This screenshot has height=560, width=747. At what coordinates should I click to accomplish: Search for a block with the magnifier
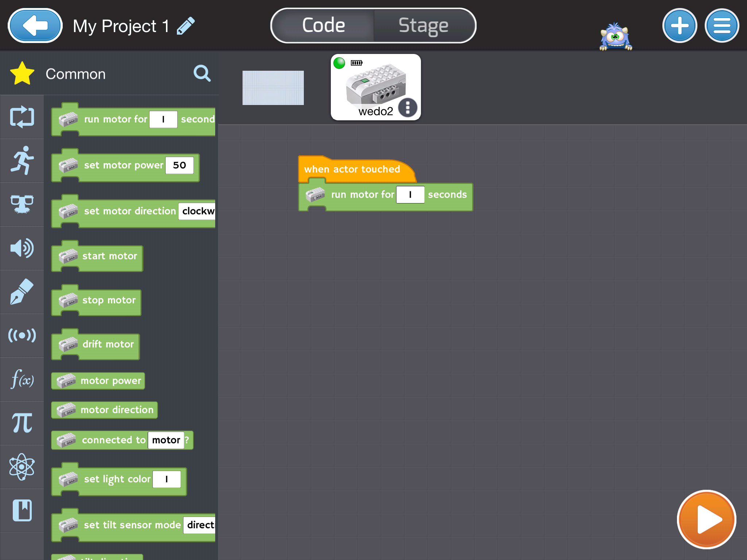pyautogui.click(x=202, y=73)
